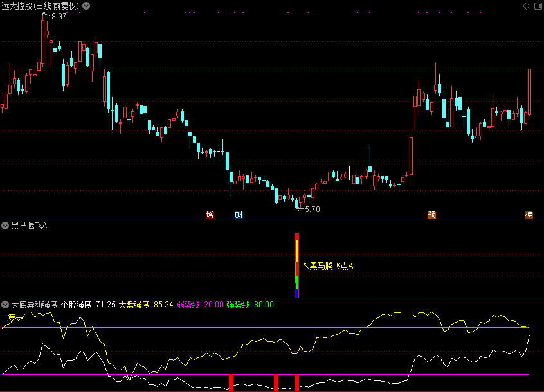The height and width of the screenshot is (392, 544).
Task: Click the tall red candle at far right
Action: 529,92
